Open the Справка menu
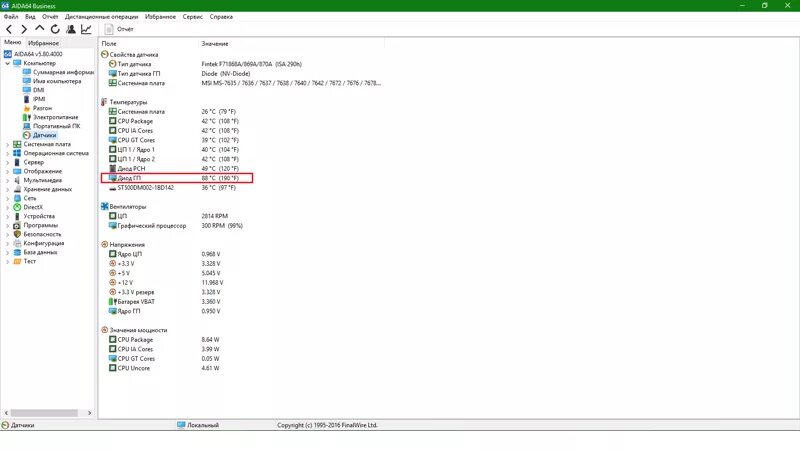 click(221, 17)
